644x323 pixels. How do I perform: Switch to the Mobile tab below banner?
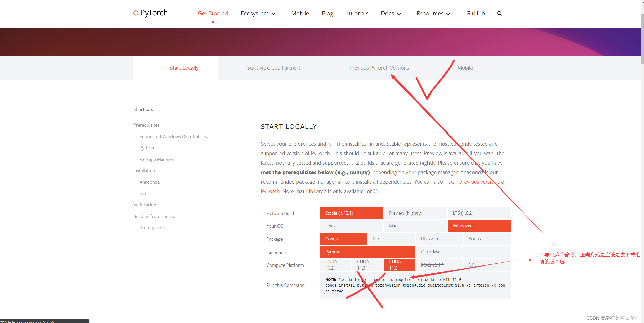click(465, 68)
